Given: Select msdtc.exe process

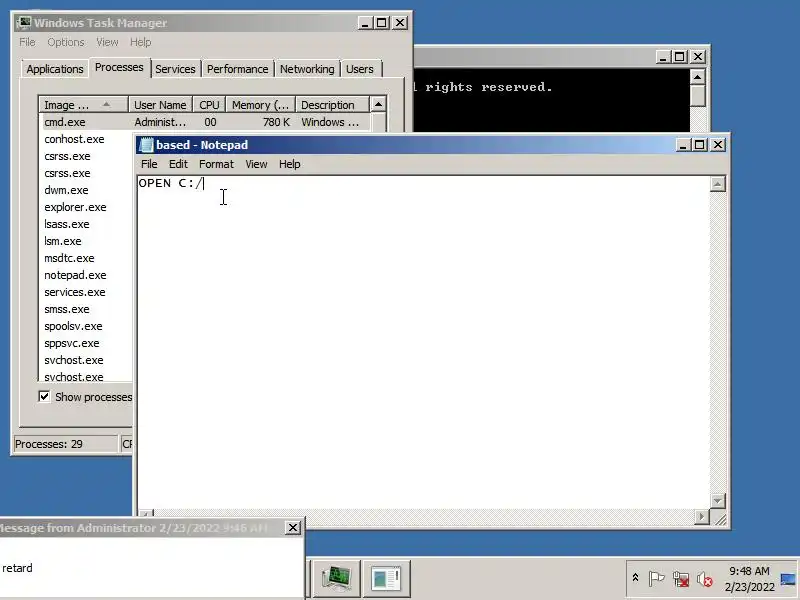Looking at the screenshot, I should tap(69, 258).
